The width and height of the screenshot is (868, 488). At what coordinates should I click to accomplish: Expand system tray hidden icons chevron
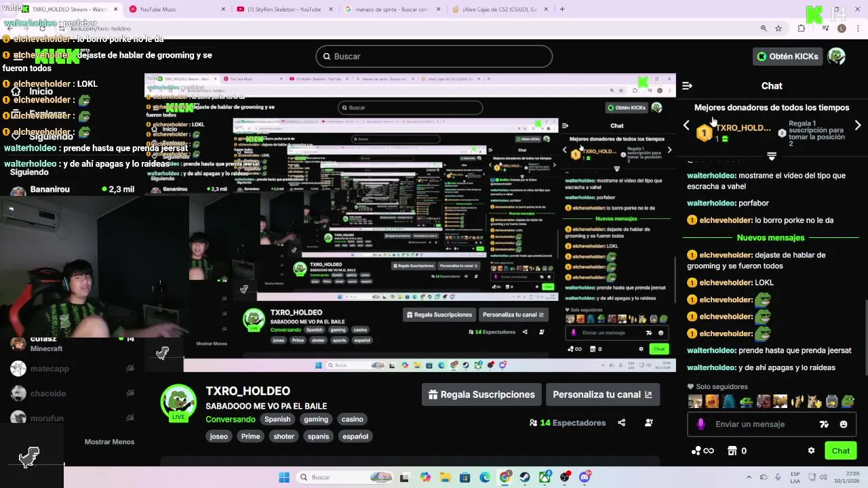click(x=749, y=477)
